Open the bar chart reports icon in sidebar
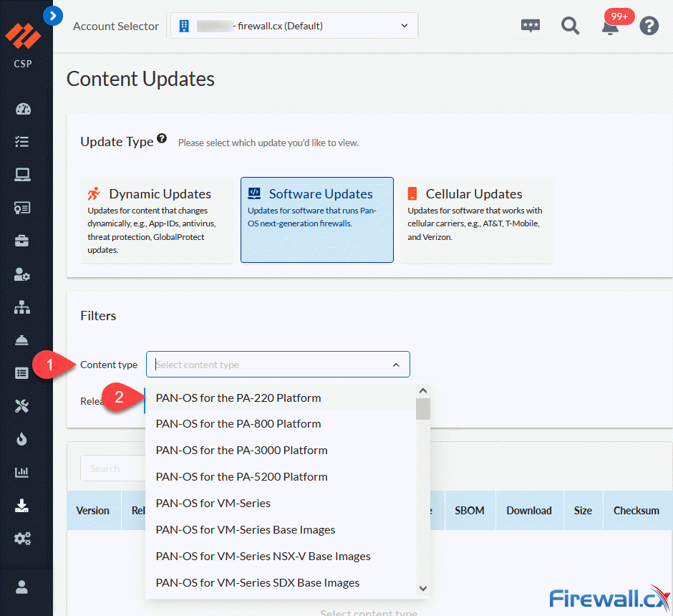 (x=22, y=472)
